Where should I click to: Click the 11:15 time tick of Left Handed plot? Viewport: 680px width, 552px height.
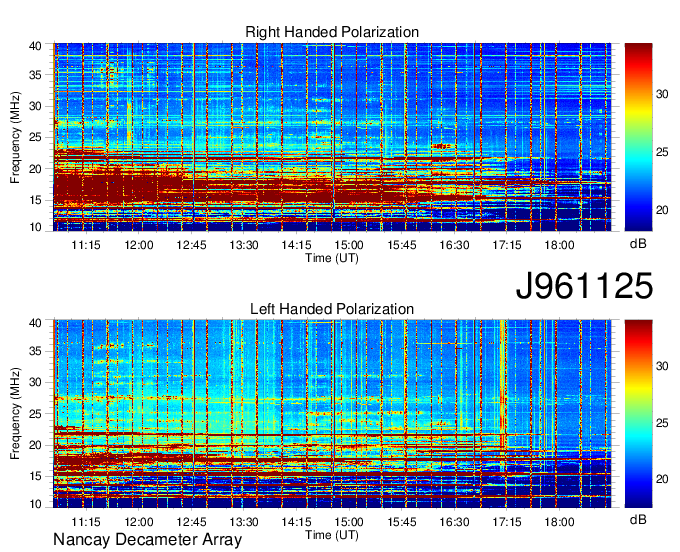(x=86, y=522)
